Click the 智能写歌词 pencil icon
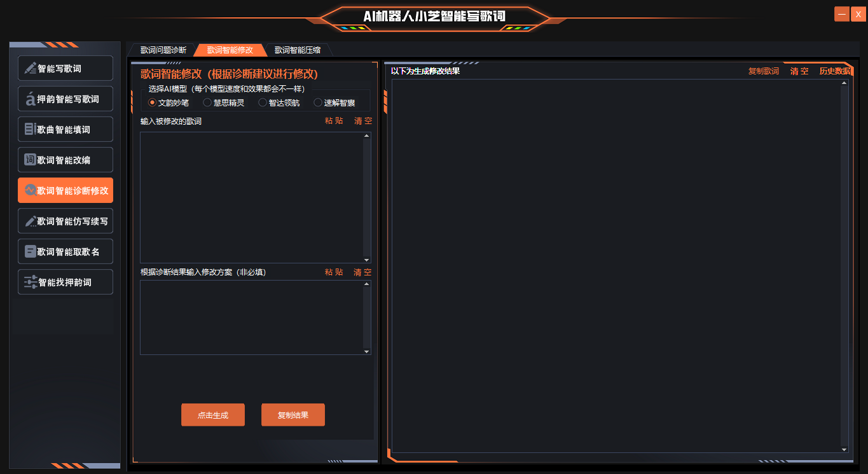 coord(30,68)
